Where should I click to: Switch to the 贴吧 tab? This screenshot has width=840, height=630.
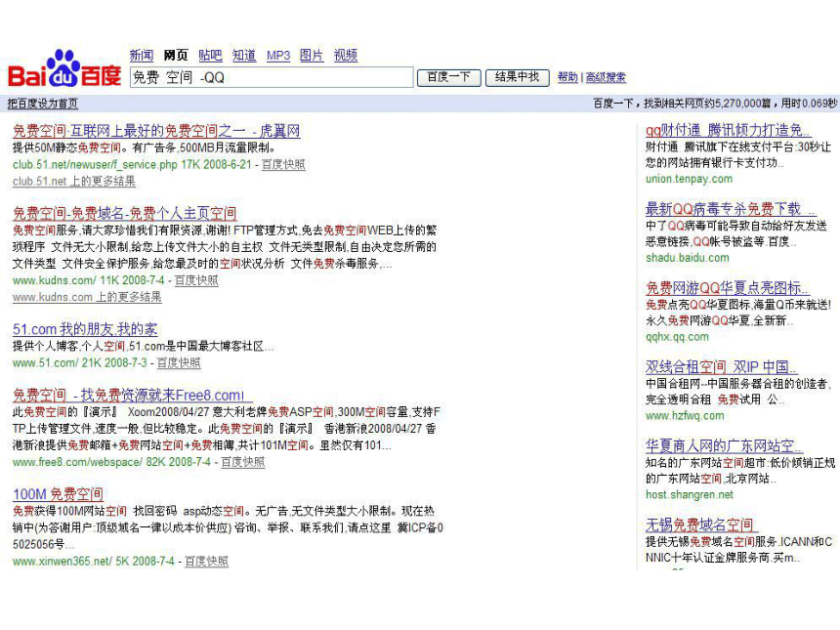(x=210, y=55)
